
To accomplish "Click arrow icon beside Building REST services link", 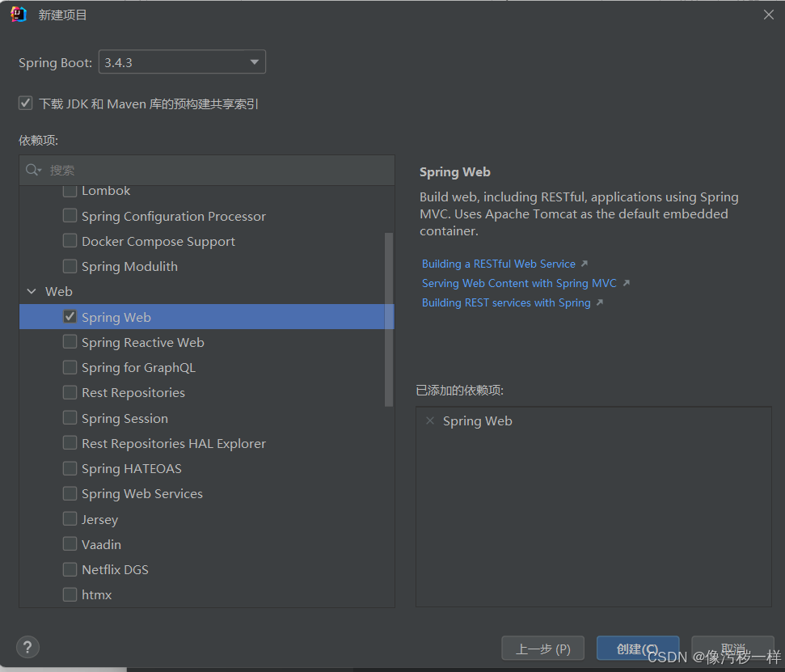I will point(599,302).
